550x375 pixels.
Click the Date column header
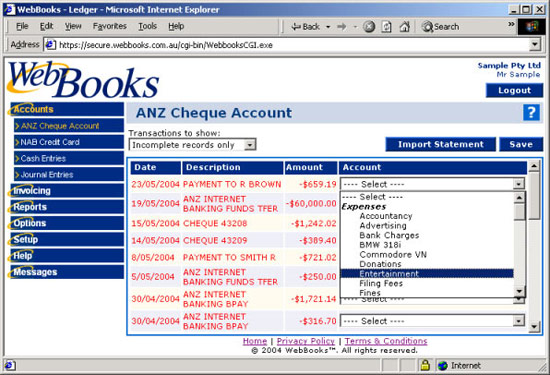point(156,167)
